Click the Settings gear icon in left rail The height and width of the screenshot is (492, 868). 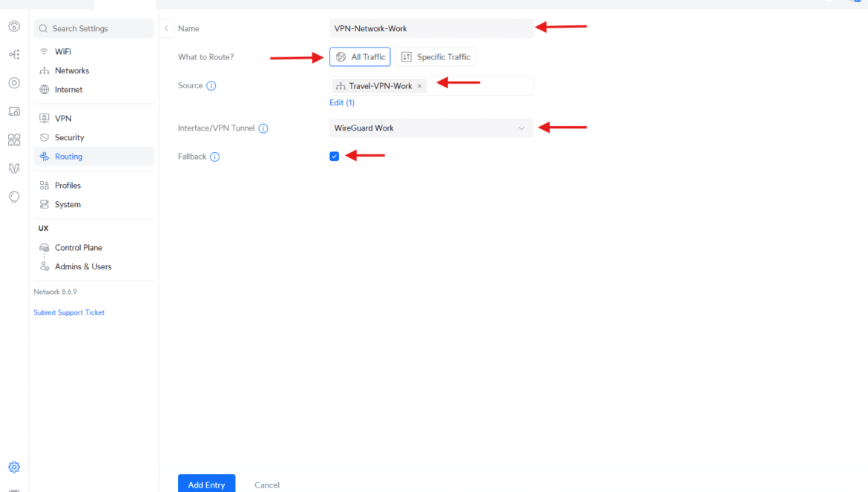click(x=14, y=467)
